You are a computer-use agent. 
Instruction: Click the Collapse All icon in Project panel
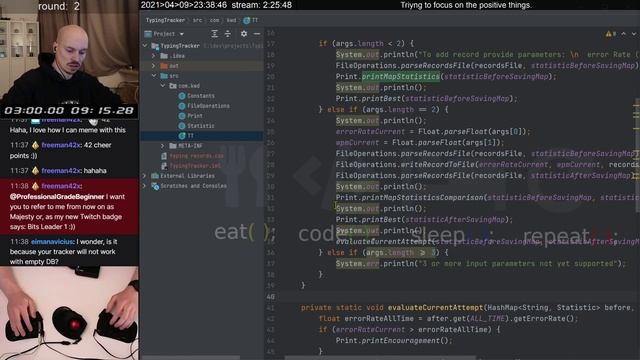[x=228, y=33]
